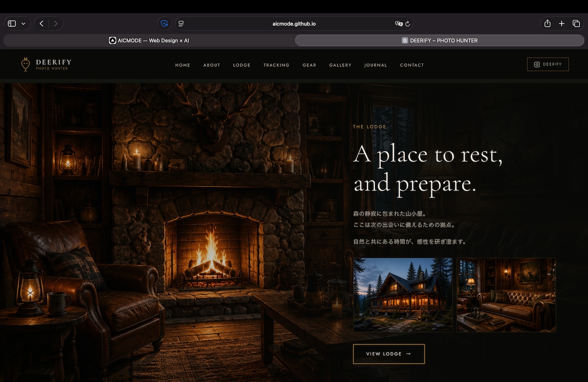Viewport: 588px width, 382px height.
Task: Open the translate page icon
Action: 399,24
